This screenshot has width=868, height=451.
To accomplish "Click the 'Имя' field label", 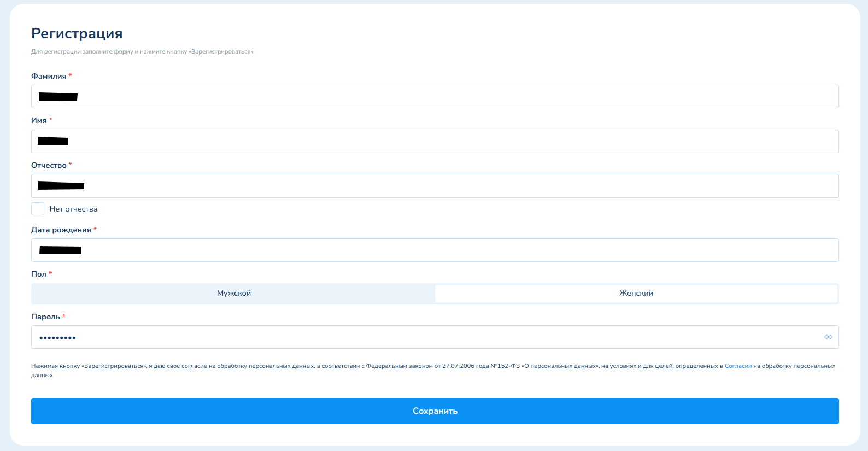I will click(39, 121).
